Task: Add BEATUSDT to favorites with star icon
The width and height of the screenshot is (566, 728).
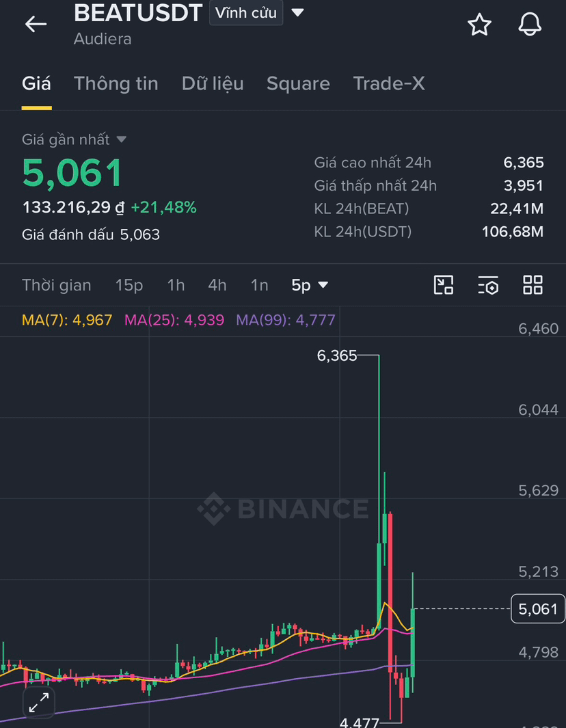Action: coord(479,24)
